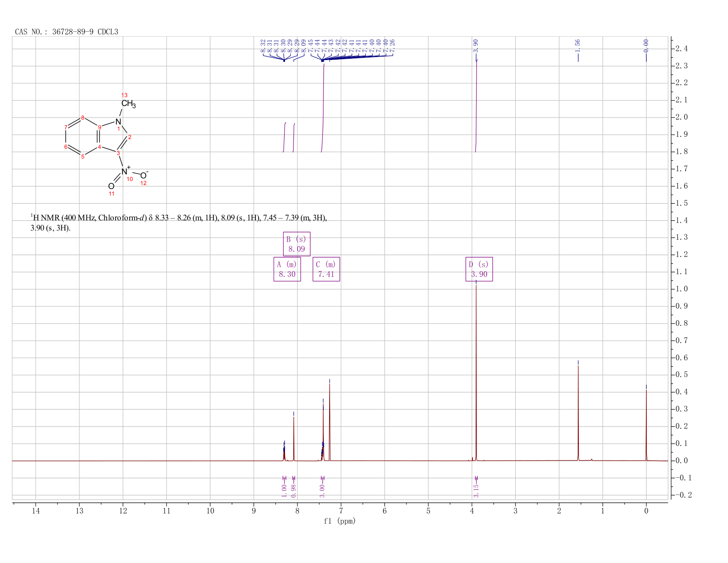Click the O- atom labeled 12 in the structure
Screen dimensions: 728x563
(144, 175)
